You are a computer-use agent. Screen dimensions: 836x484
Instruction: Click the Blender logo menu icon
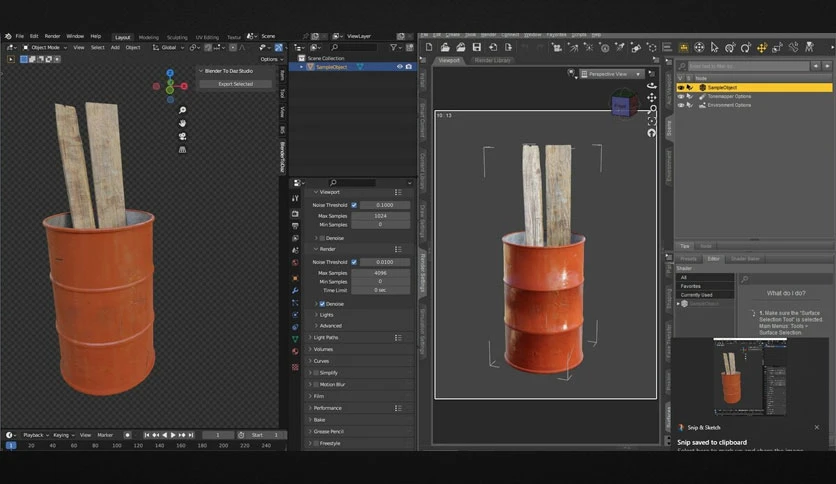click(8, 36)
